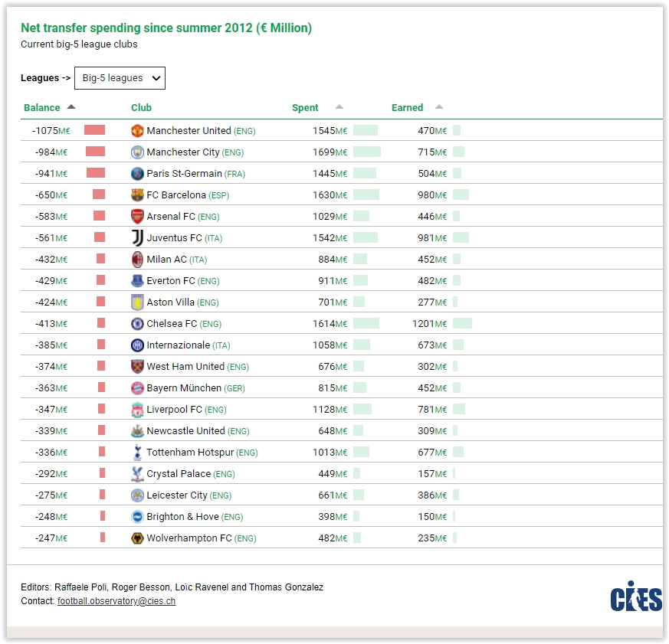Click Chelsea's green earned bar

click(463, 323)
